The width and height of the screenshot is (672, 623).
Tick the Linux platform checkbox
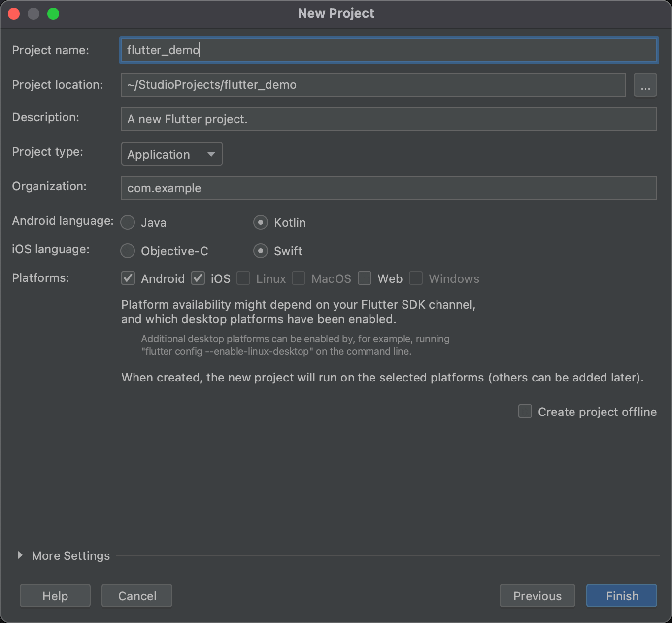click(x=243, y=278)
